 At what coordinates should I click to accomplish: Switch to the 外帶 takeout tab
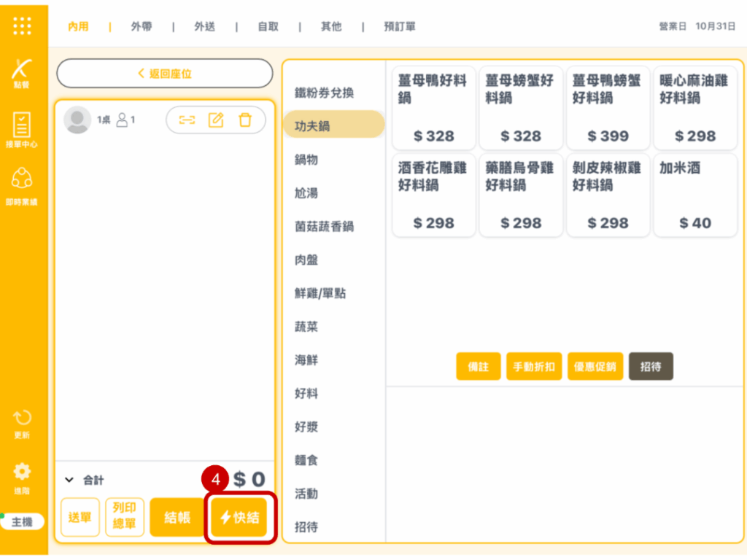click(142, 26)
